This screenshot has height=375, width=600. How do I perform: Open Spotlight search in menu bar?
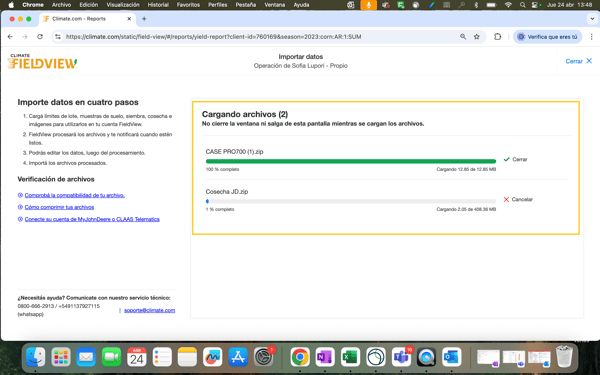(522, 5)
